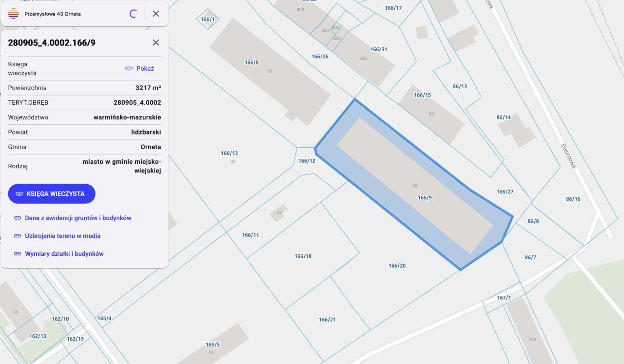
Task: Select parcel label 162/13 on map
Action: pos(38,336)
